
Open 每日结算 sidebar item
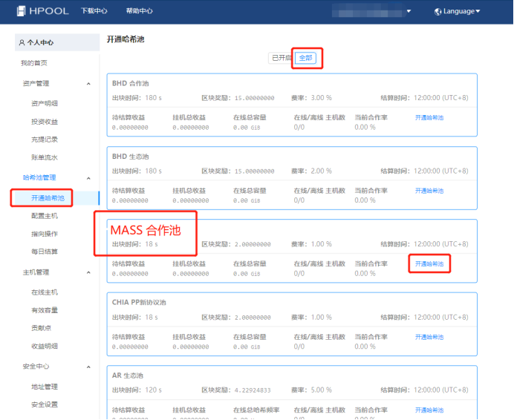(45, 252)
